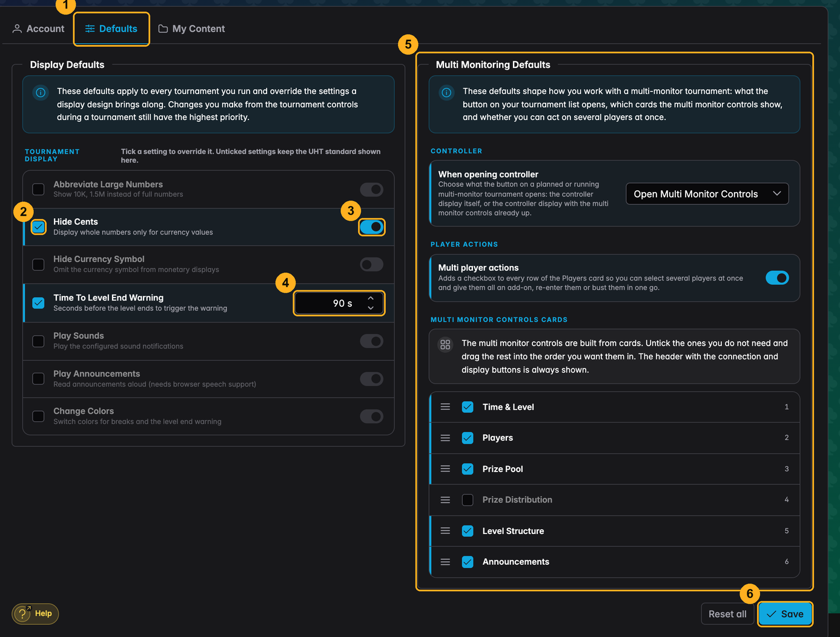Click the 90 s warning time field
Viewport: 840px width, 637px height.
tap(339, 303)
